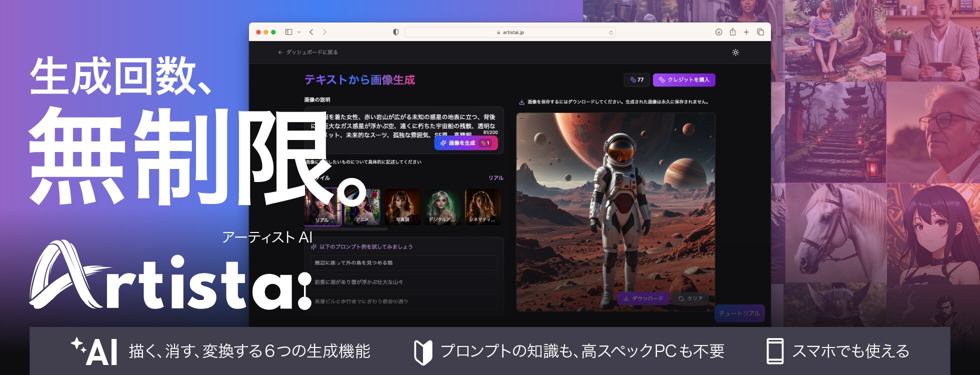Click the browser forward arrow

(x=324, y=32)
